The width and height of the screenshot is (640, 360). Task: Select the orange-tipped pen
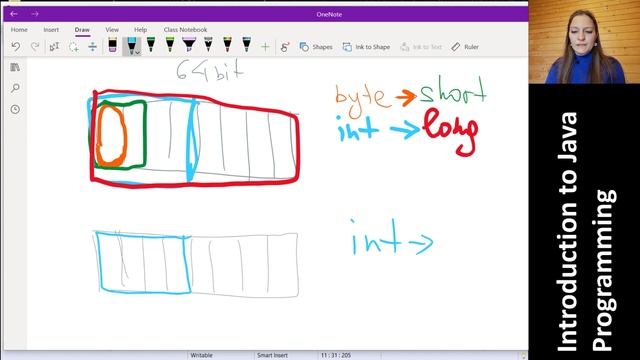tap(227, 44)
